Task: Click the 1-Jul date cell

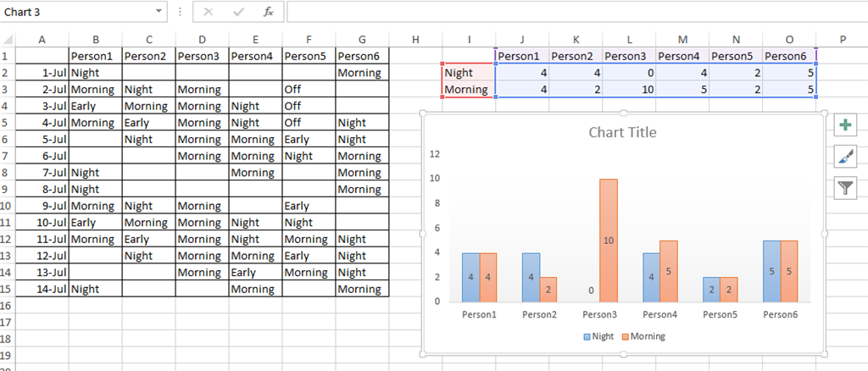Action: pos(42,73)
